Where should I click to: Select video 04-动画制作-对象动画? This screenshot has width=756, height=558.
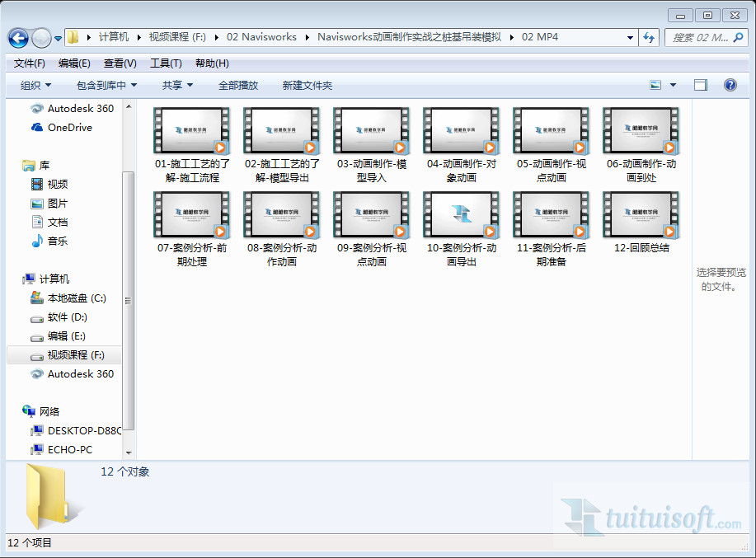coord(462,146)
